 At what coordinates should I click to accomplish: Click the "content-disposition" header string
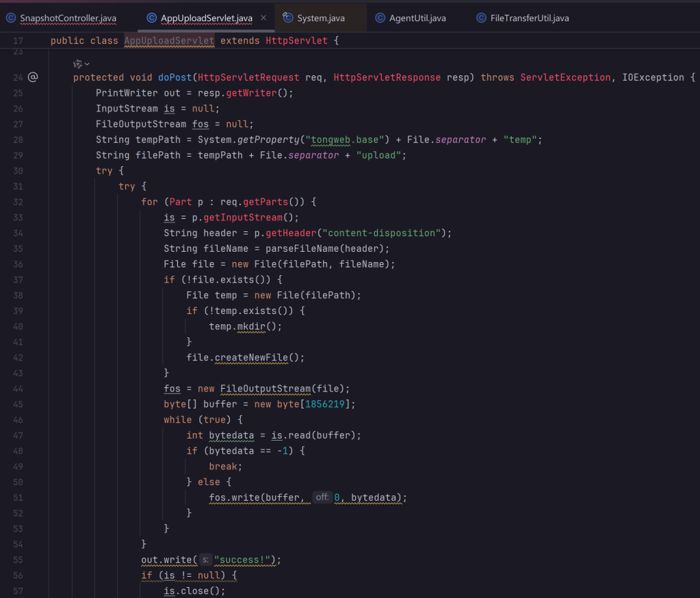387,233
